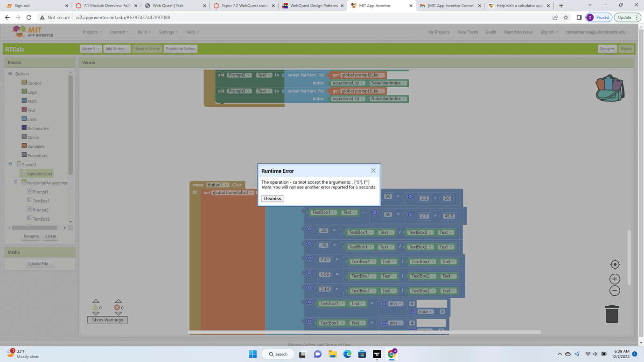The width and height of the screenshot is (644, 362).
Task: Rename the equationsList component
Action: [31, 236]
